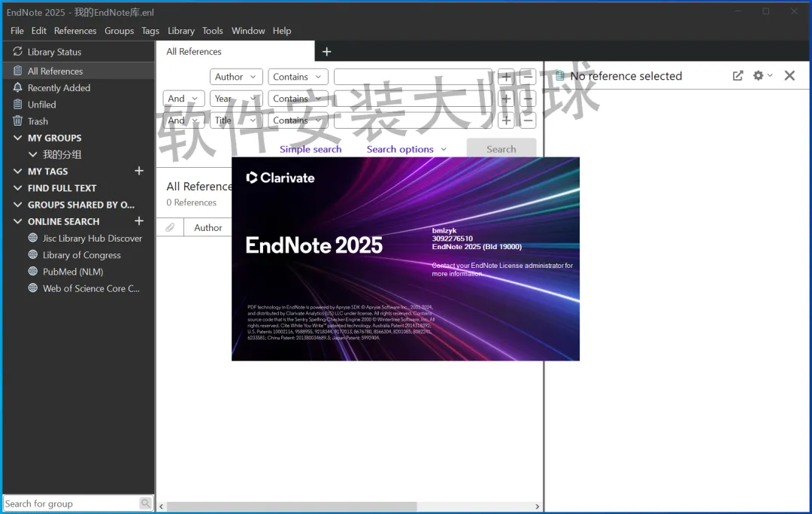Click the scrollbar left arrow

click(x=162, y=506)
